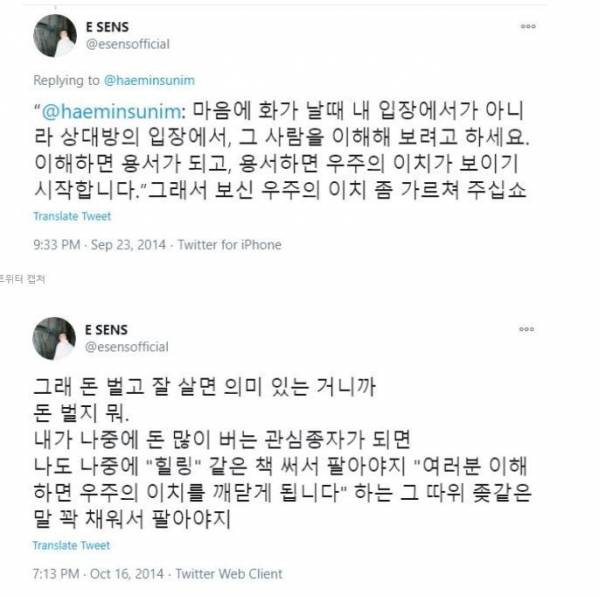The height and width of the screenshot is (597, 599).
Task: Click E SENS avatar on the second tweet
Action: (54, 338)
